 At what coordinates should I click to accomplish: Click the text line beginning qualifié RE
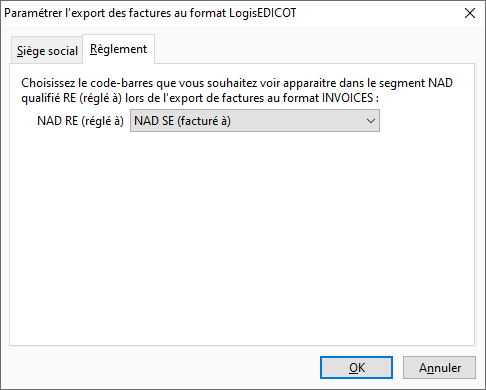(x=200, y=98)
